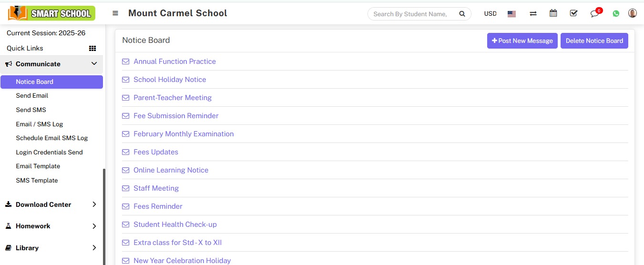Click the hamburger menu sidebar toggle
The width and height of the screenshot is (644, 265).
115,13
